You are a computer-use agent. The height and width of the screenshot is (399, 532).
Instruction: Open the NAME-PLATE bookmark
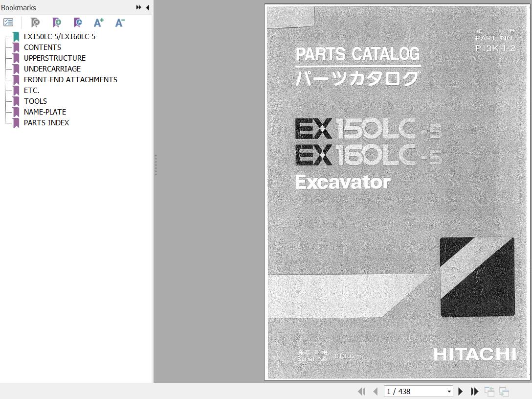[45, 112]
